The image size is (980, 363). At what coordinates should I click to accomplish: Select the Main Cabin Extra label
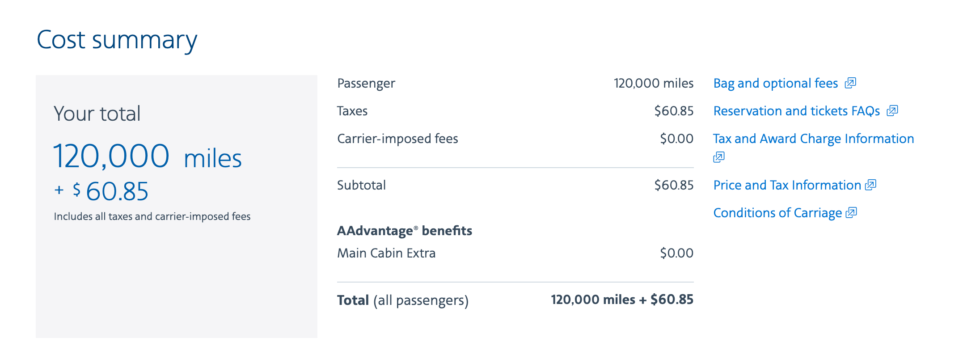tap(386, 253)
